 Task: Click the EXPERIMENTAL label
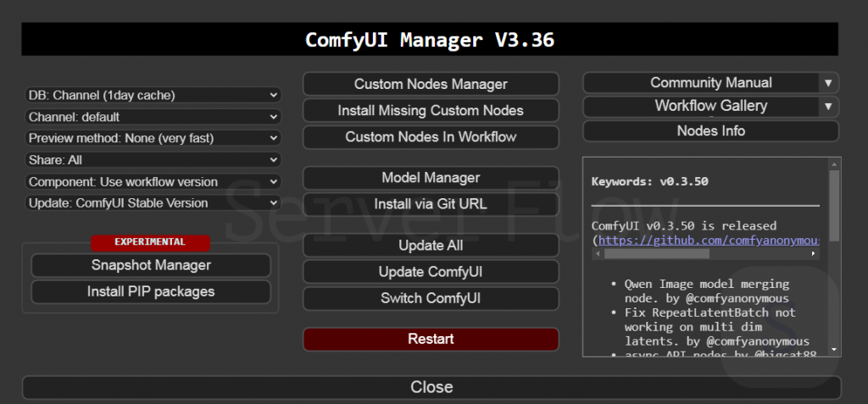(150, 242)
